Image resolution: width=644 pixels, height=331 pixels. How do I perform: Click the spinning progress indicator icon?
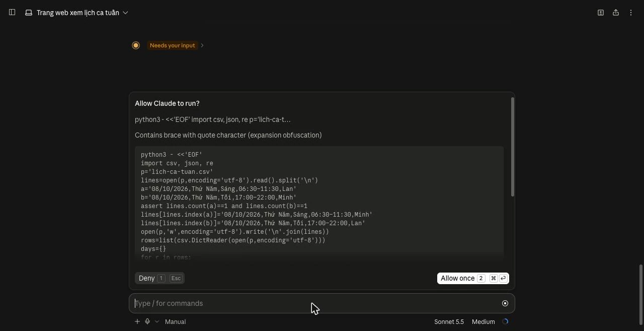point(505,321)
